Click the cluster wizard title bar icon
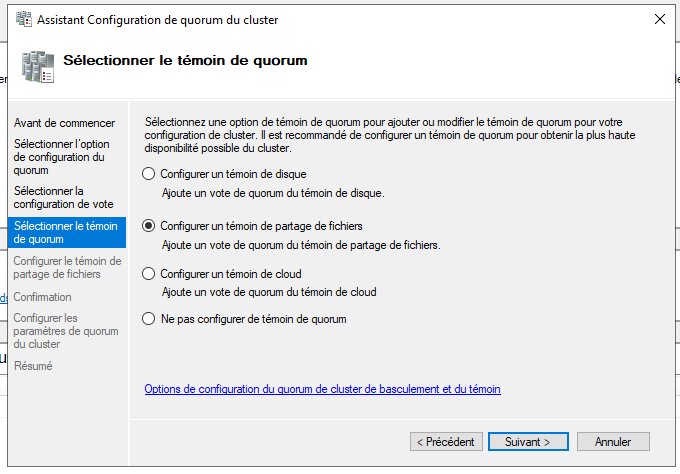Screen dimensions: 680x474 click(x=24, y=19)
